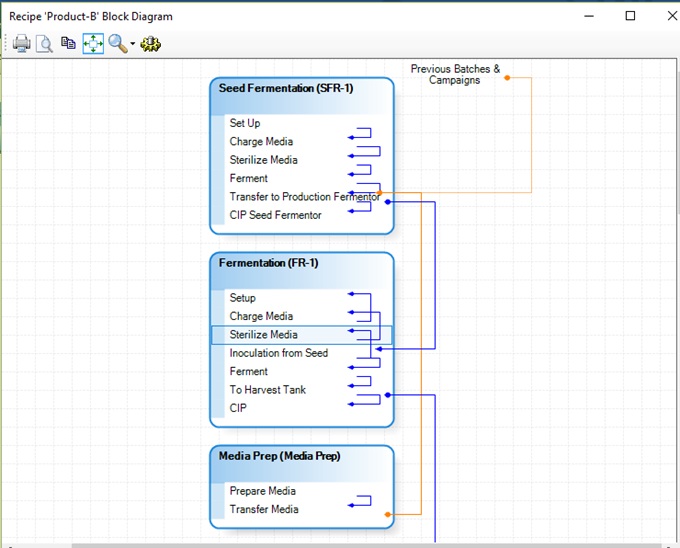Select the Inoculation from Seed step
The image size is (680, 548).
point(279,353)
